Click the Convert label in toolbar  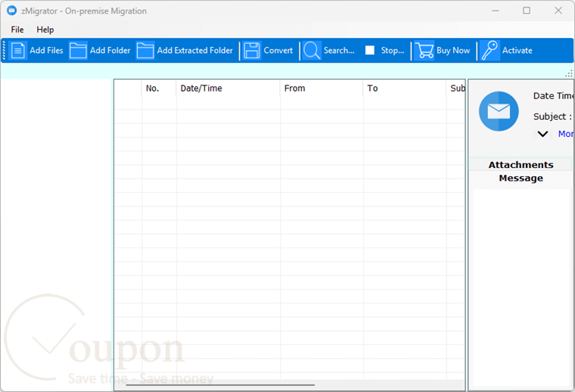[278, 51]
